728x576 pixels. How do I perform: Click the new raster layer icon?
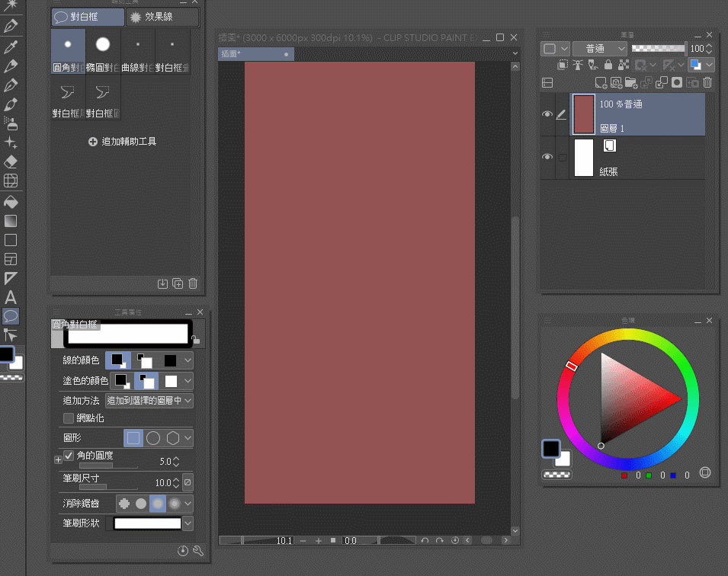pos(601,82)
